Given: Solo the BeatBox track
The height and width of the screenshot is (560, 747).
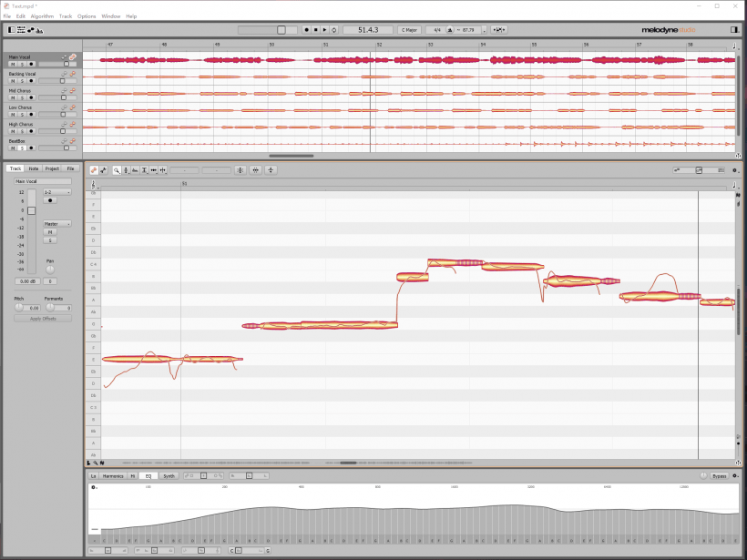Looking at the screenshot, I should [x=22, y=147].
